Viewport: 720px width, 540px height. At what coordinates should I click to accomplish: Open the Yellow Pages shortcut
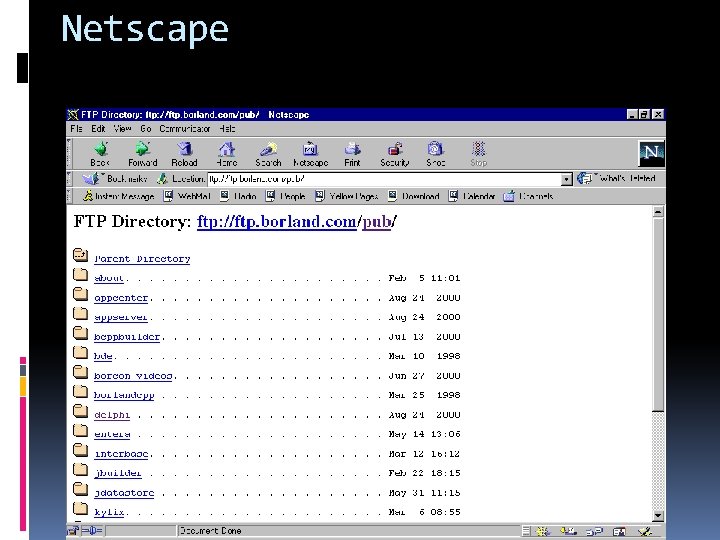tap(347, 196)
